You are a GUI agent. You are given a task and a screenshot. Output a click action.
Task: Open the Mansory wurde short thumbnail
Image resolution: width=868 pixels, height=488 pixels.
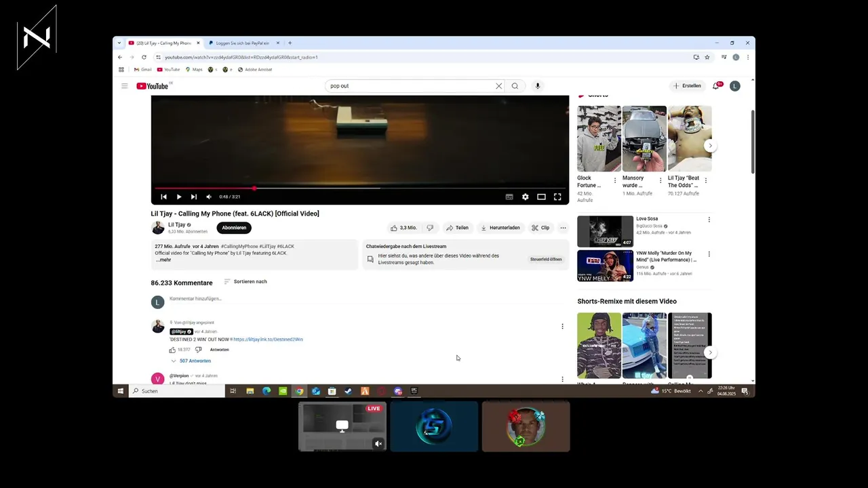coord(644,138)
